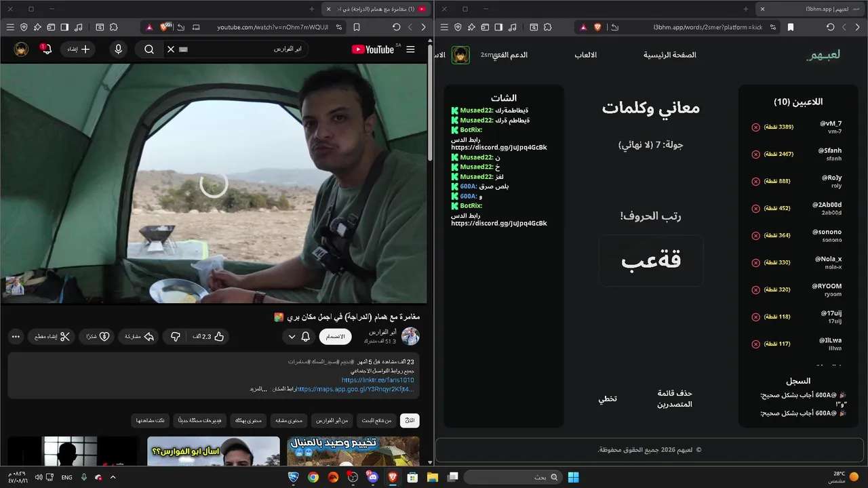This screenshot has width=868, height=488.
Task: Select the تمّت مشاهدتها chip
Action: pyautogui.click(x=150, y=421)
